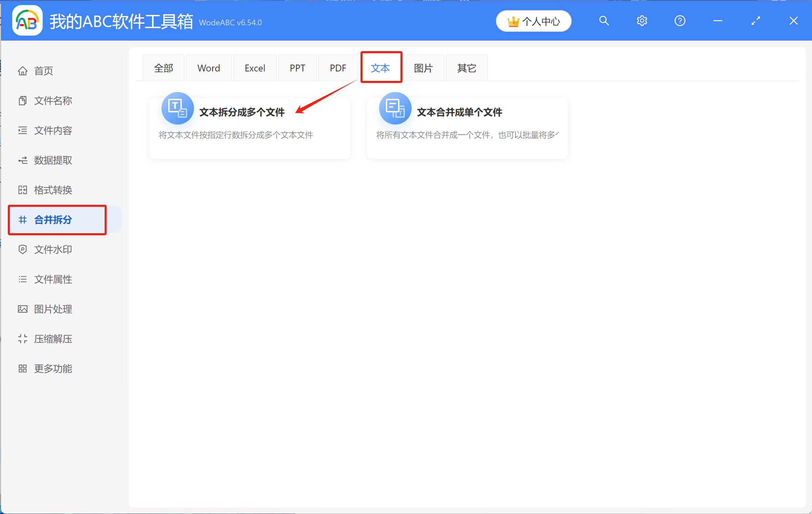Open 文本拆分成多个文件 split tool

(242, 112)
